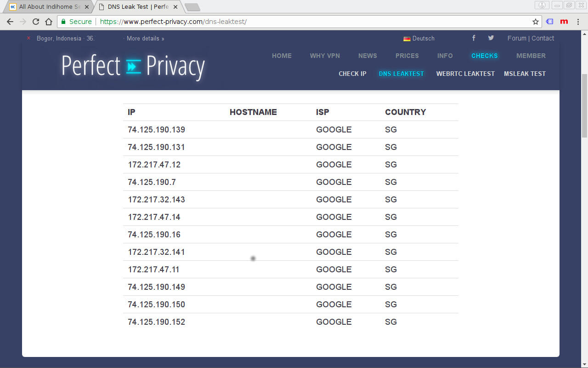Select IP address 172.217.47.11
Image resolution: width=588 pixels, height=368 pixels.
[153, 270]
